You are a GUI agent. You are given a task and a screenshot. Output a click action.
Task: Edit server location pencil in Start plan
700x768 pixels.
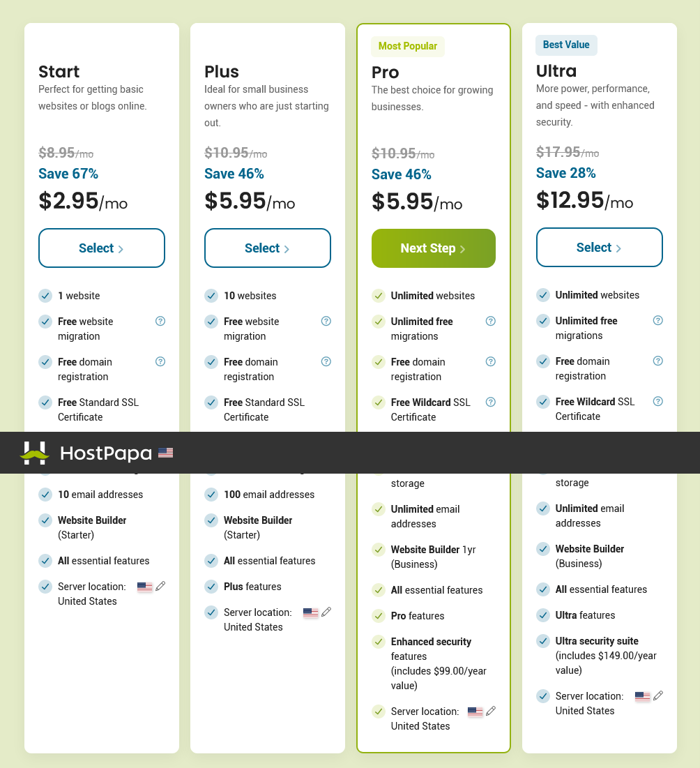coord(160,586)
